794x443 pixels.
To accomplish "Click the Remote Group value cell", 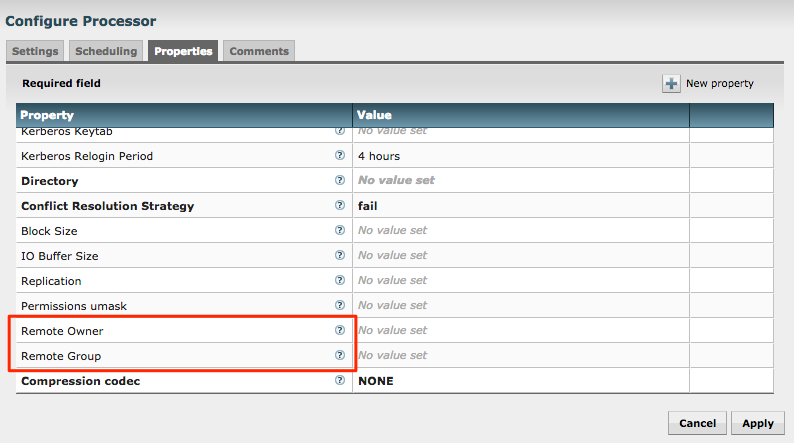I will 520,355.
